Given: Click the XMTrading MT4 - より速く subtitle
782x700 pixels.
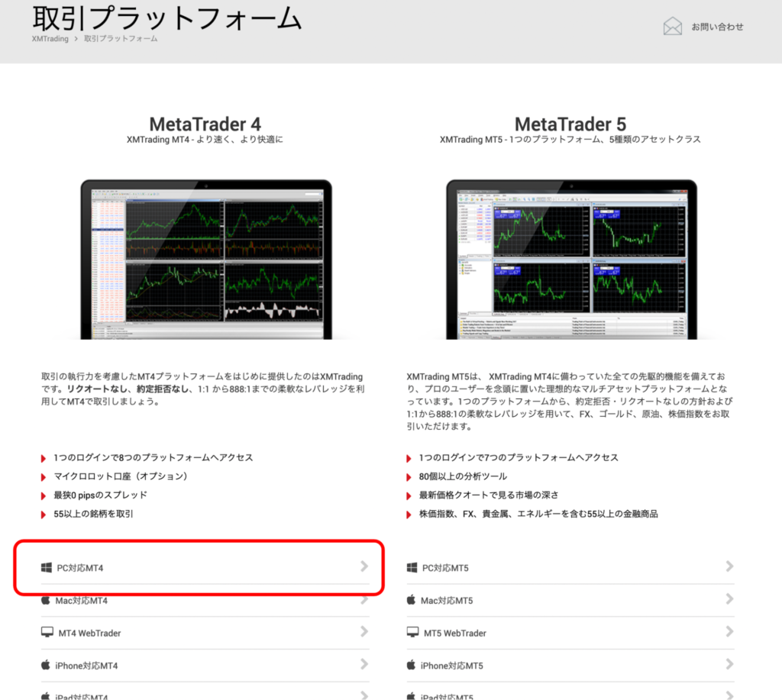Looking at the screenshot, I should pyautogui.click(x=205, y=140).
